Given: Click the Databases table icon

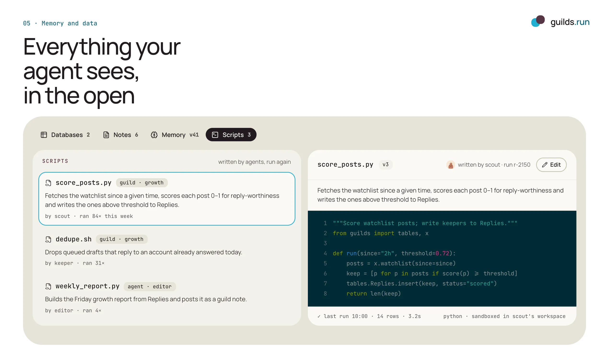Looking at the screenshot, I should click(44, 135).
